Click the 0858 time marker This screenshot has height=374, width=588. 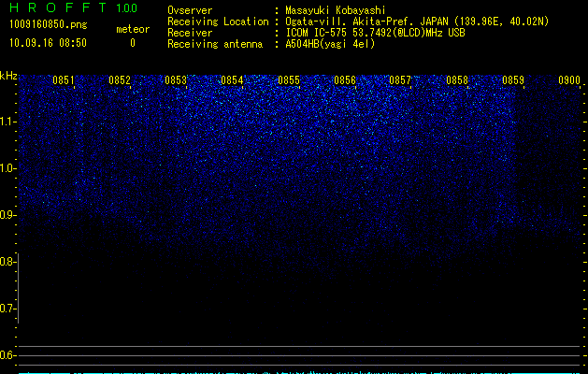[457, 80]
